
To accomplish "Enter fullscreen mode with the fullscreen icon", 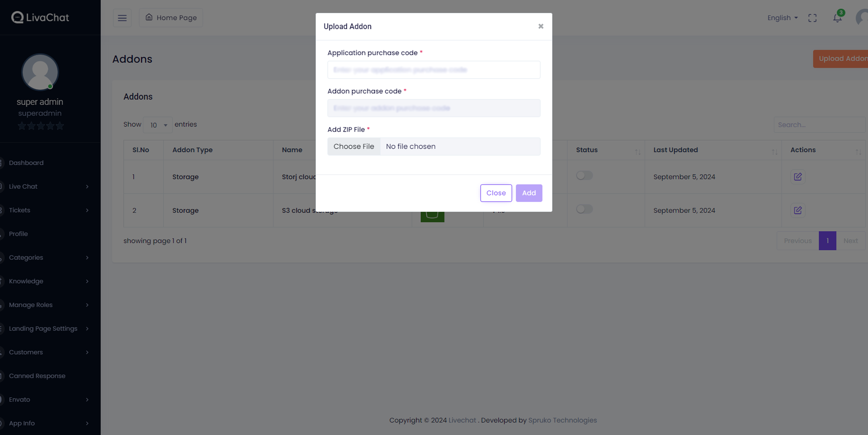I will click(x=812, y=18).
